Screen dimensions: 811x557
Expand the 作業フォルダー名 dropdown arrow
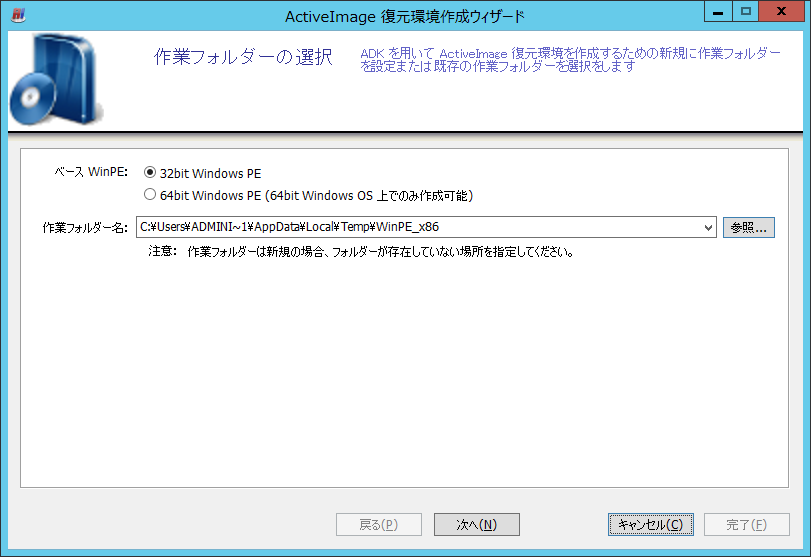click(708, 228)
